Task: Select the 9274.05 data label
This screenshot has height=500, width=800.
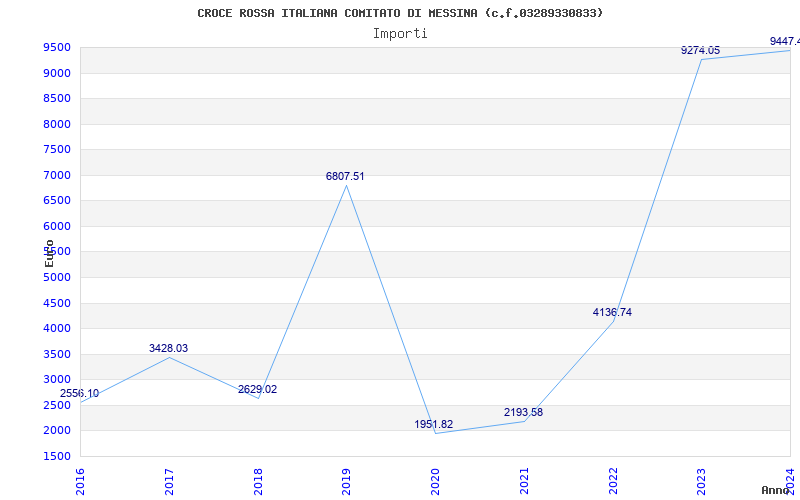Action: pyautogui.click(x=701, y=50)
